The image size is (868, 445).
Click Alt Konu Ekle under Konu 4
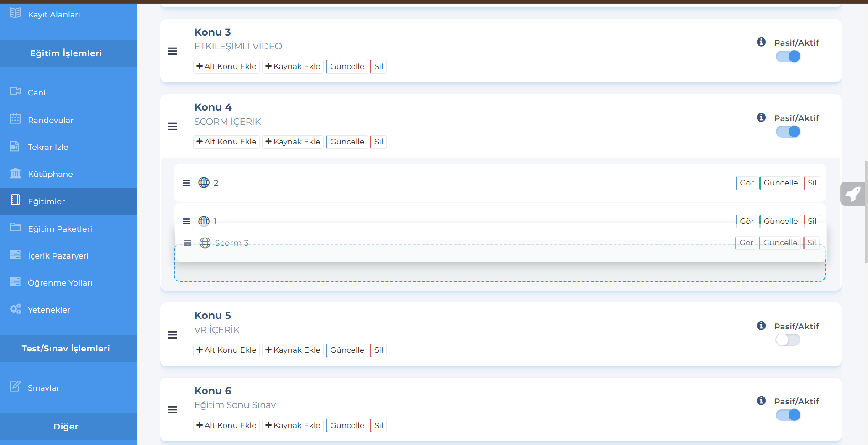pyautogui.click(x=226, y=142)
